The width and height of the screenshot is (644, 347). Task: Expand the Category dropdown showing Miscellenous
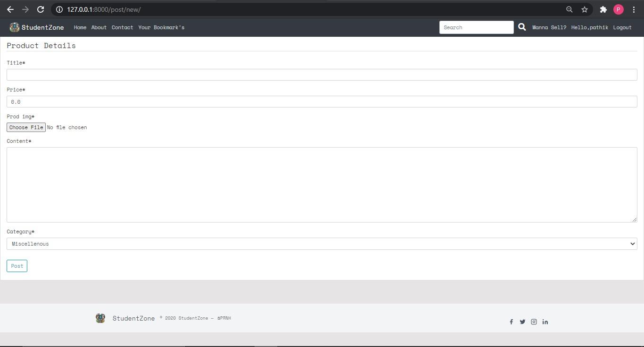tap(322, 244)
